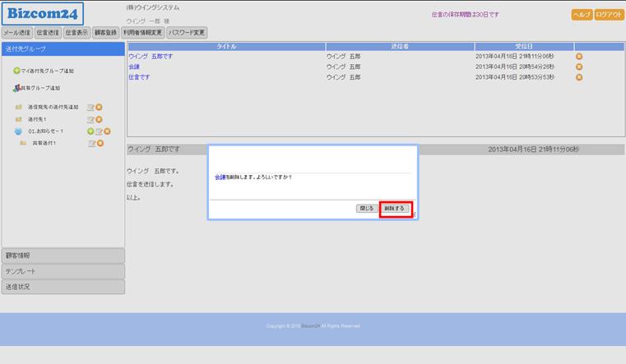This screenshot has width=626, height=364.
Task: Click green add icon on 01.お知らせ-1 row
Action: coord(90,131)
